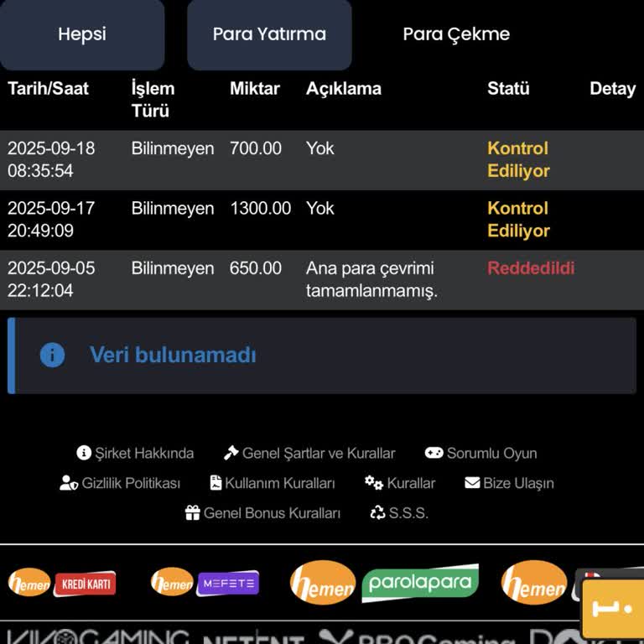Image resolution: width=644 pixels, height=644 pixels.
Task: Open Genel Şartlar ve Kurallar link
Action: coord(319,454)
